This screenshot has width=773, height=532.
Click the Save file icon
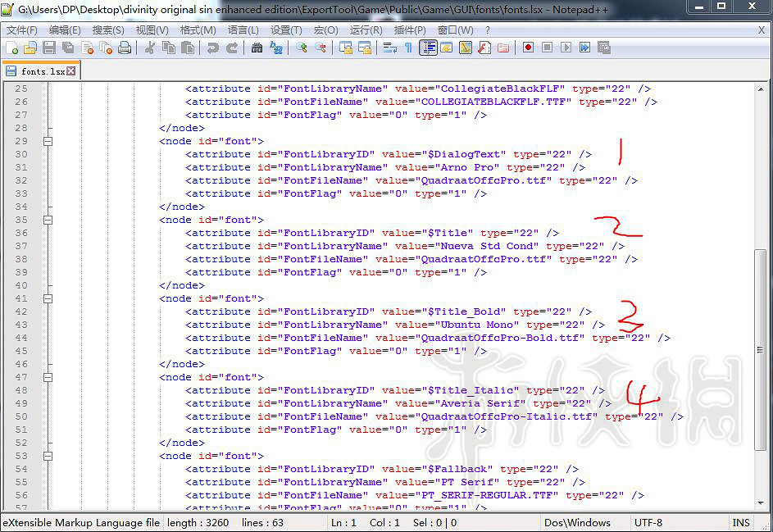click(49, 48)
